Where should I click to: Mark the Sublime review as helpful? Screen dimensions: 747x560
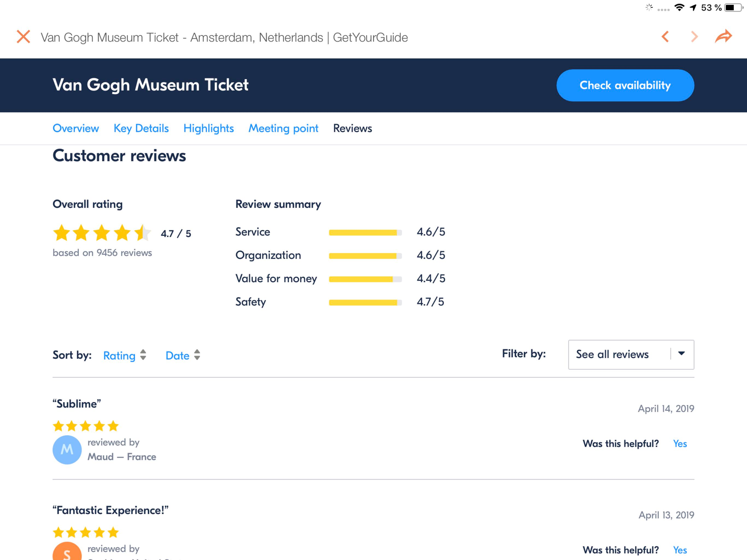pyautogui.click(x=680, y=444)
